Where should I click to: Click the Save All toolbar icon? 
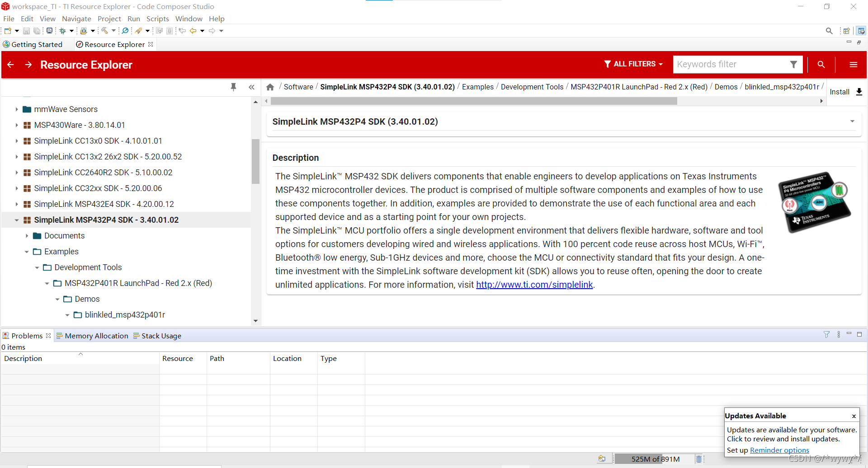click(37, 31)
